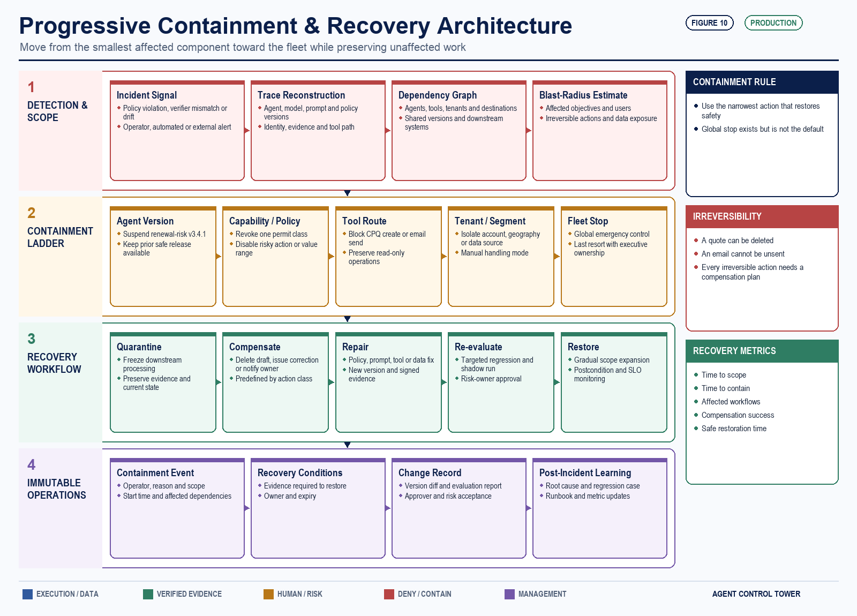
Task: Click 'Manual handling mode' bullet
Action: 495,253
